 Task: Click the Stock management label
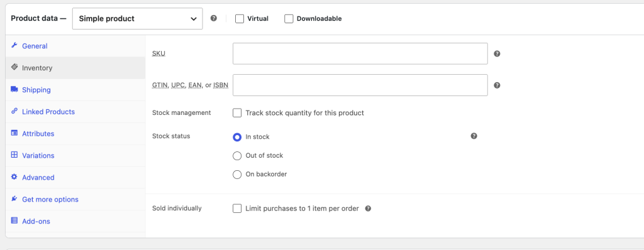tap(182, 112)
